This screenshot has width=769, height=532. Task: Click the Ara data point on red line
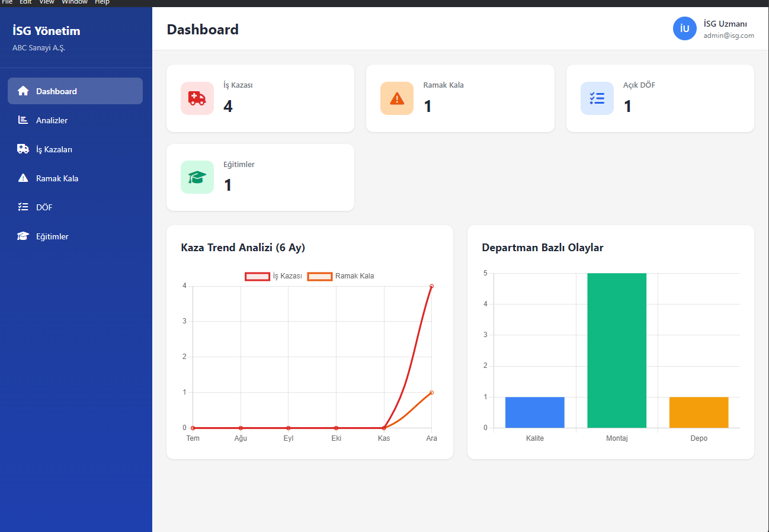tap(431, 286)
